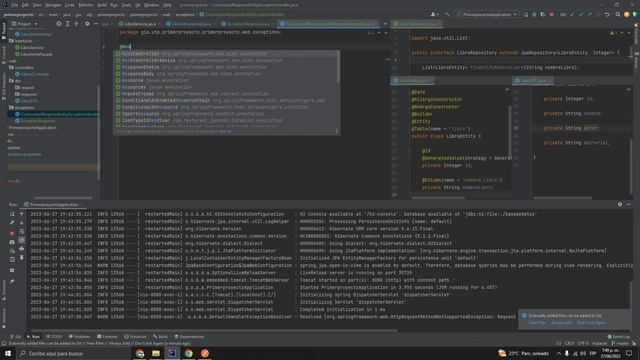Select the RestControllerAdvice completion suggestion
The image size is (640, 360).
pyautogui.click(x=226, y=60)
